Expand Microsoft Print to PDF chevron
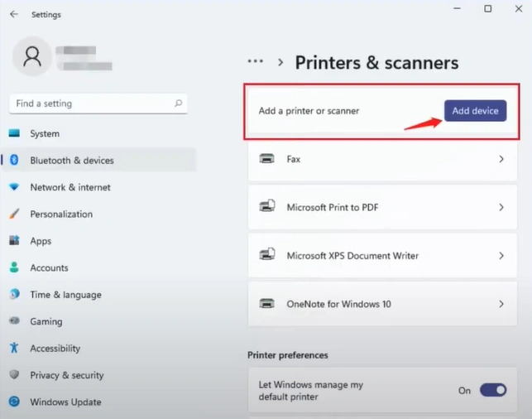 coord(501,207)
